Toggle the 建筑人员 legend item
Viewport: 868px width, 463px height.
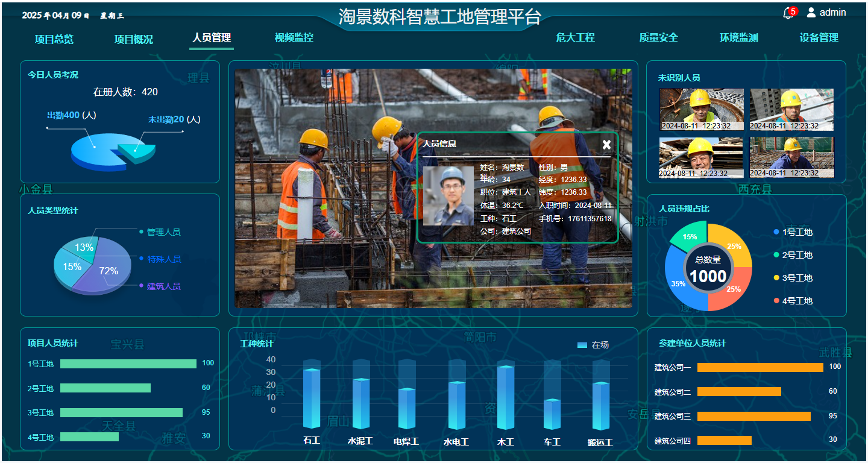[160, 286]
